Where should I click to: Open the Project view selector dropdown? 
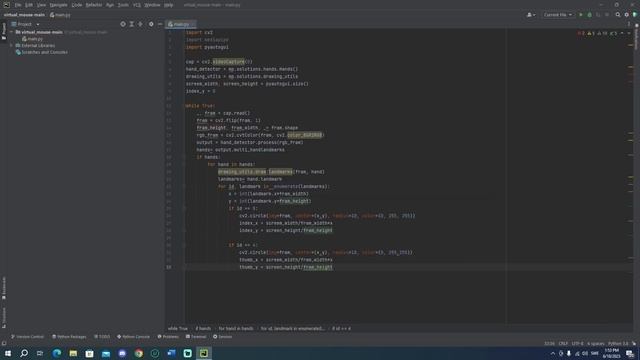(25, 24)
